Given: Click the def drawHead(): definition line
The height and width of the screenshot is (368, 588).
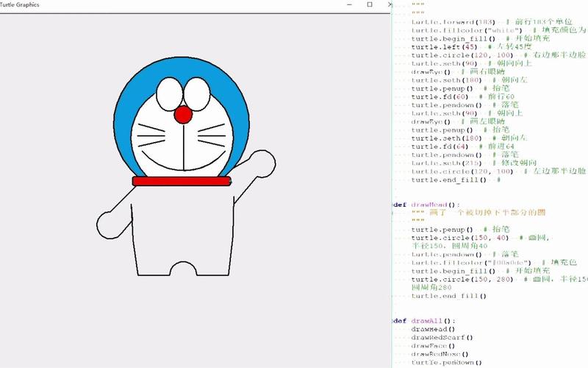Looking at the screenshot, I should [426, 205].
